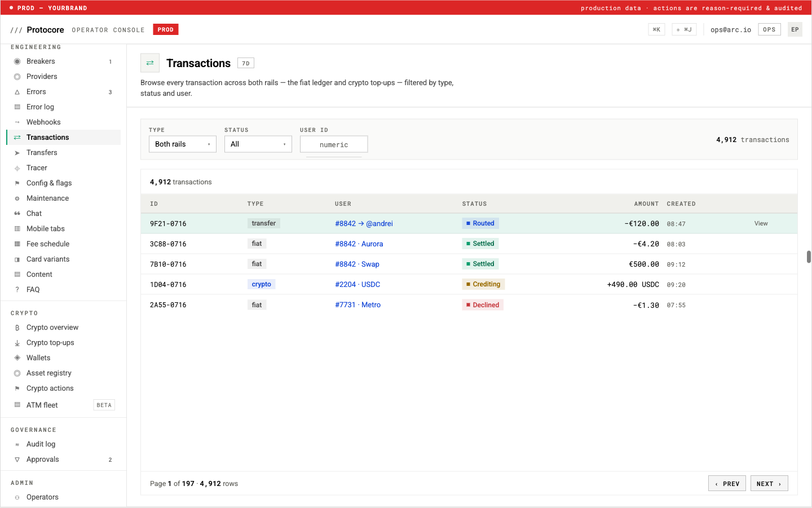This screenshot has width=812, height=508.
Task: Click the Error log icon
Action: (x=17, y=107)
